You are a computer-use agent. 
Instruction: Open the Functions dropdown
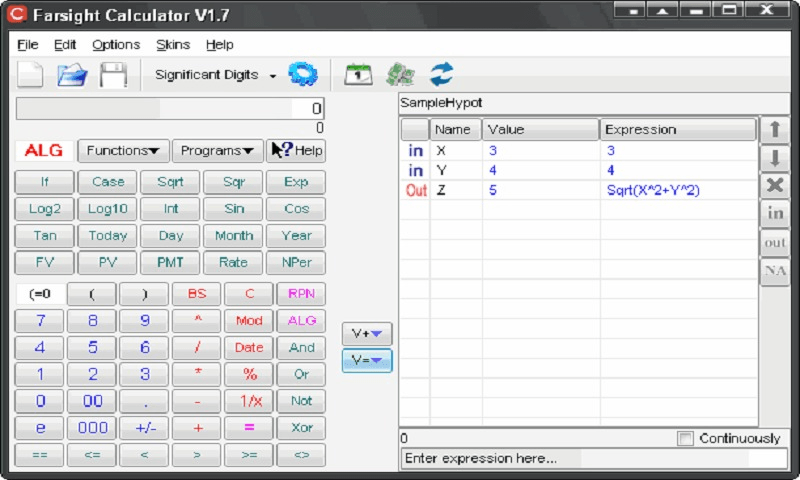pyautogui.click(x=122, y=150)
